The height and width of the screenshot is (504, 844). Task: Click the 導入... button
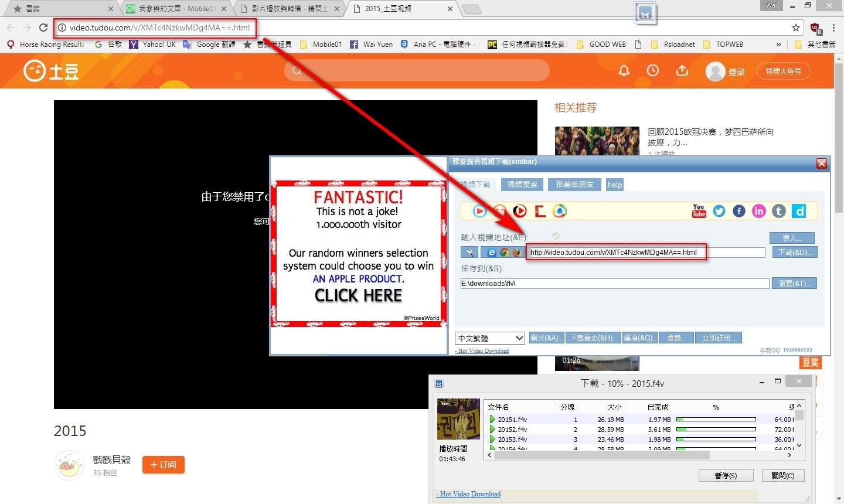[x=792, y=238]
